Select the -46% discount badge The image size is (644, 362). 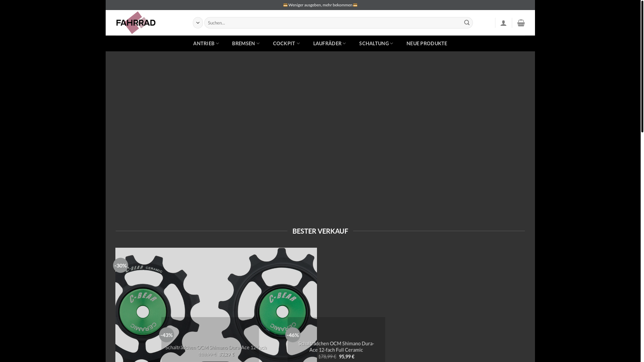292,335
